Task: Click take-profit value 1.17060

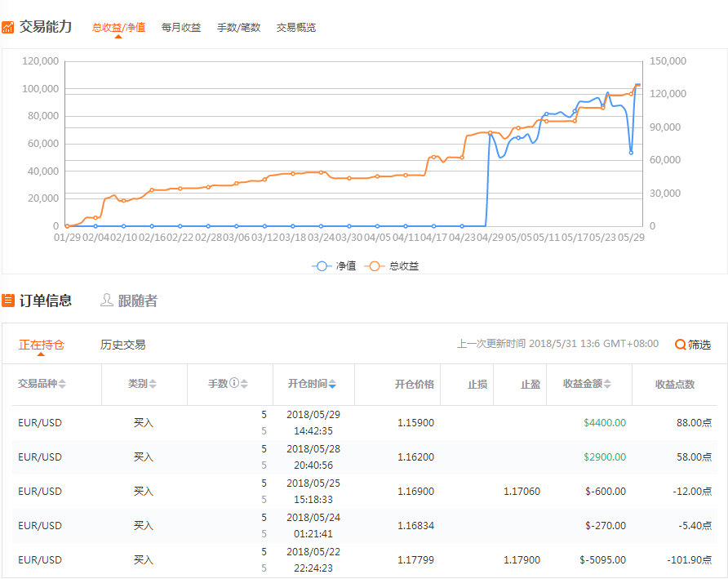Action: 522,492
